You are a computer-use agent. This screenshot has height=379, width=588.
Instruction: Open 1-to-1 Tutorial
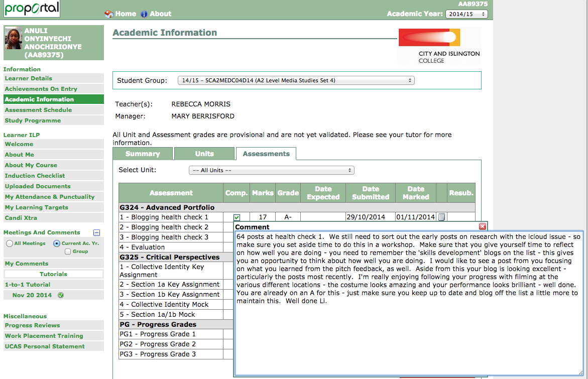point(54,285)
